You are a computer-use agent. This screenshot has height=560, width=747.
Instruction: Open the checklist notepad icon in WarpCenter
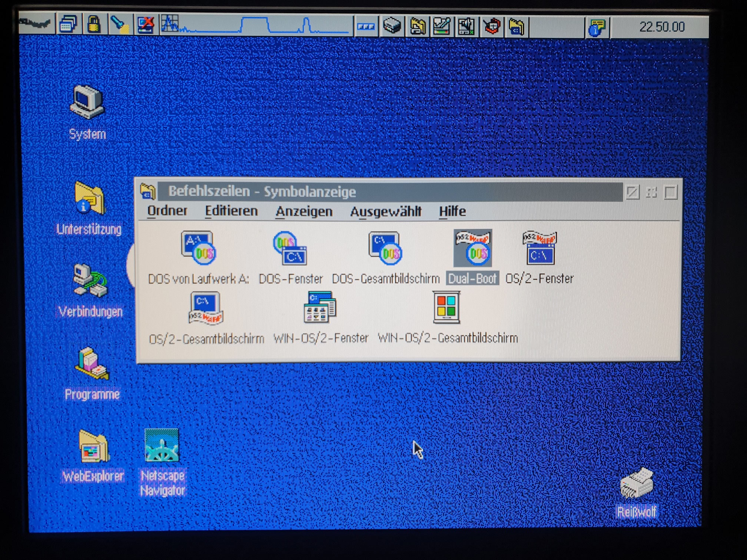pyautogui.click(x=442, y=27)
